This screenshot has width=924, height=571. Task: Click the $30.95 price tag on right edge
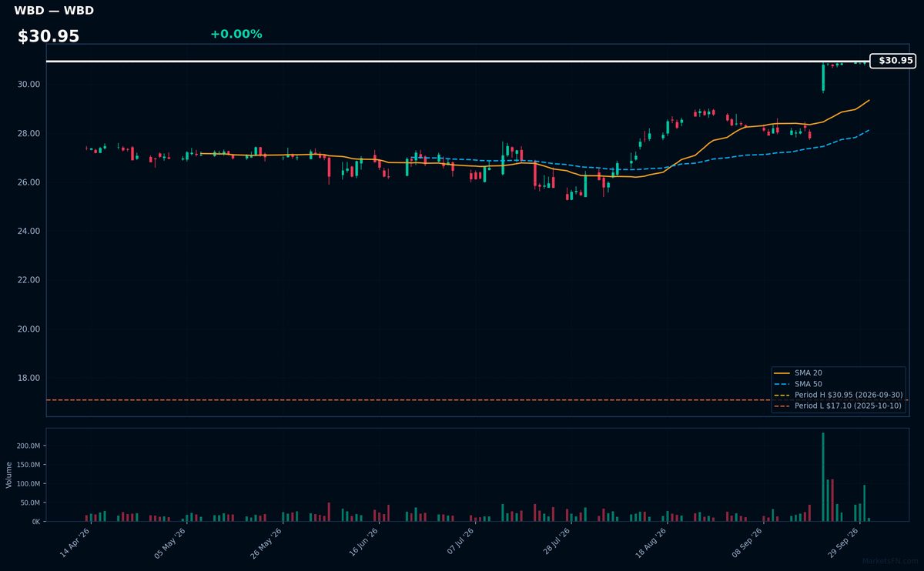[x=892, y=61]
